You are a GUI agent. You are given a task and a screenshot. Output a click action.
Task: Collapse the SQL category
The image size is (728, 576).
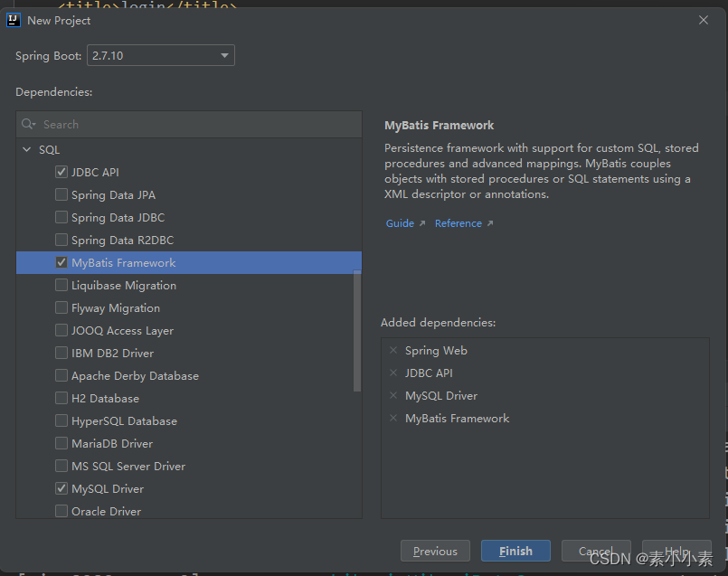[x=27, y=149]
